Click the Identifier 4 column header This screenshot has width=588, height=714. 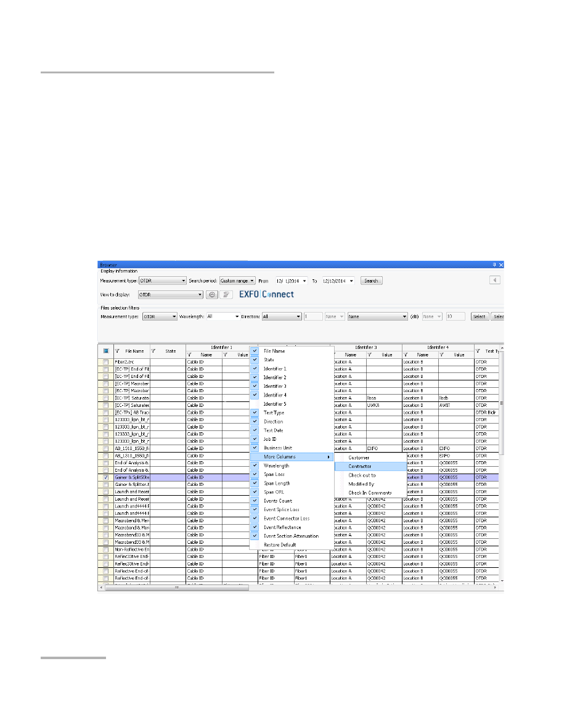pyautogui.click(x=438, y=347)
